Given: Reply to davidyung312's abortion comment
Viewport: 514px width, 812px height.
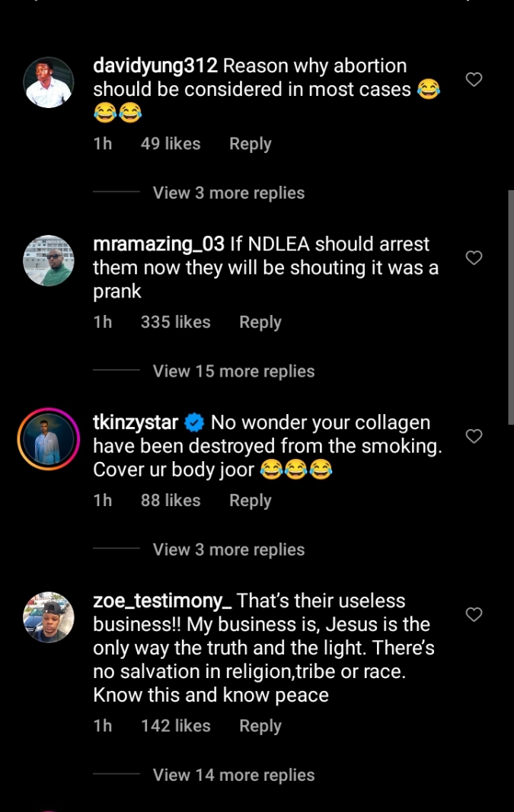Looking at the screenshot, I should point(251,144).
